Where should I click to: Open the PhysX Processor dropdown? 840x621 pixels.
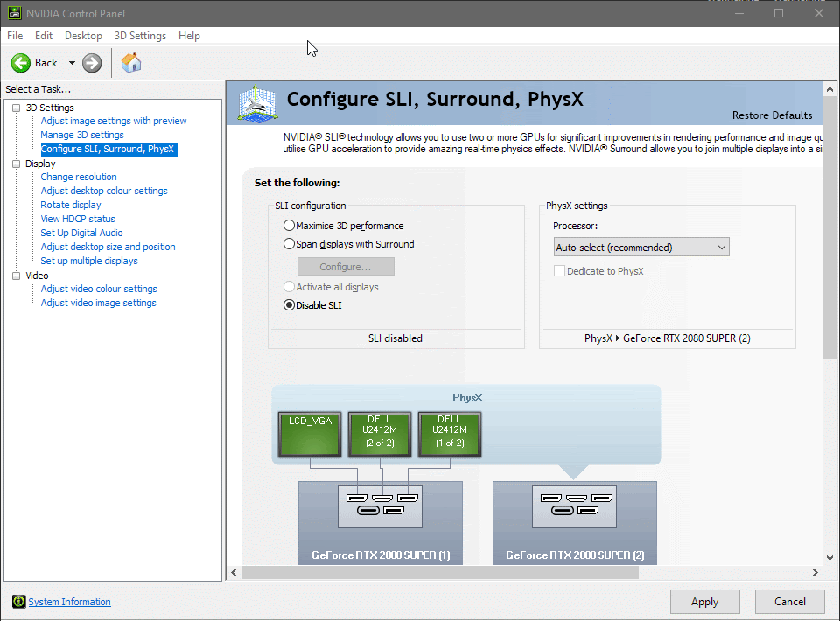point(641,248)
